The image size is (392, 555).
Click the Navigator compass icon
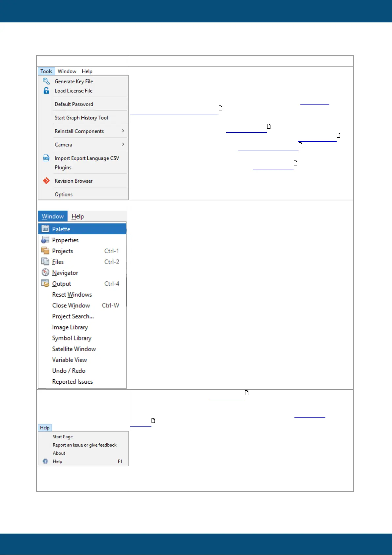(x=45, y=272)
